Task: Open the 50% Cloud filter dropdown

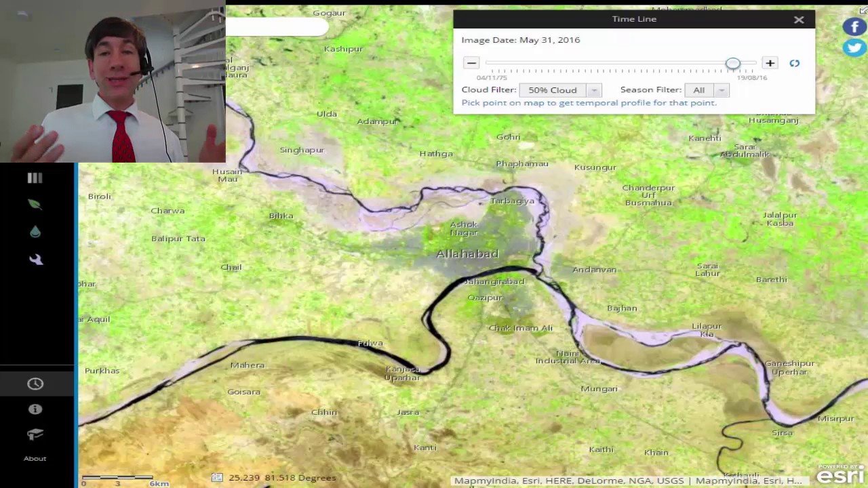Action: (560, 90)
